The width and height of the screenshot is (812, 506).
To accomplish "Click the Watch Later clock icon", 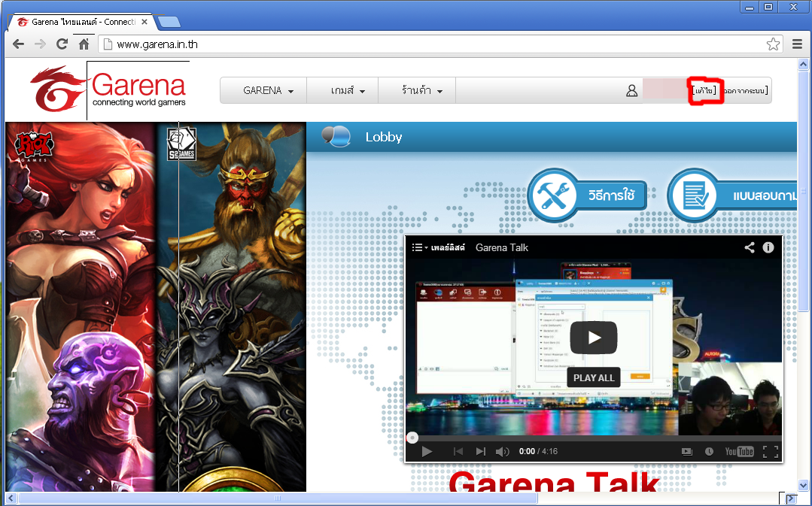I will pyautogui.click(x=709, y=452).
